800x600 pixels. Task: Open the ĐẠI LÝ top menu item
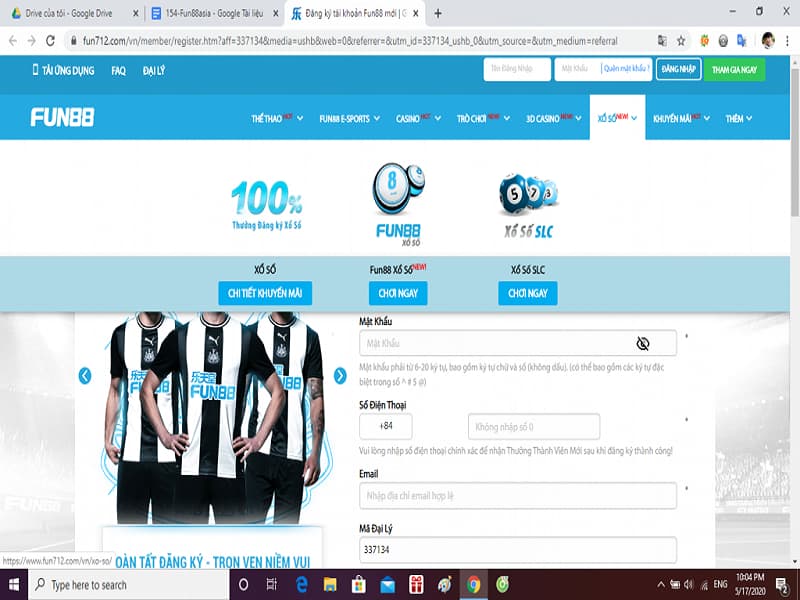(154, 71)
